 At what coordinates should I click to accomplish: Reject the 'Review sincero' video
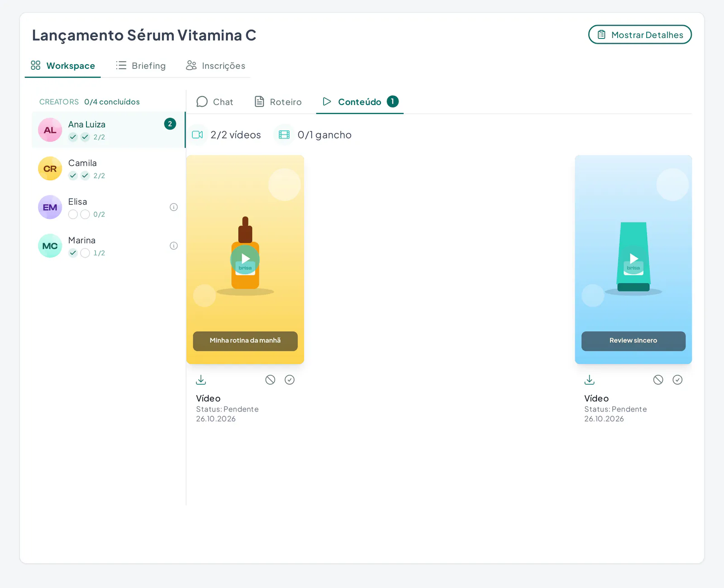click(x=658, y=380)
